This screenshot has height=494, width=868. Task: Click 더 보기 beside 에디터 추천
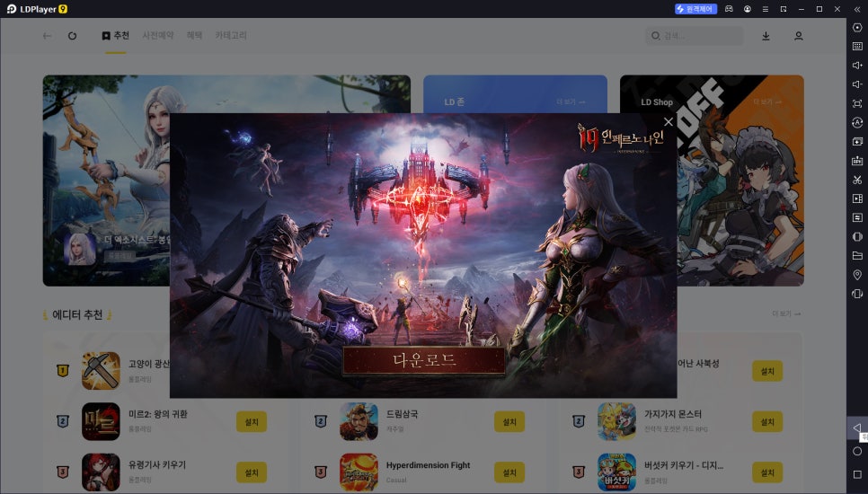(786, 313)
